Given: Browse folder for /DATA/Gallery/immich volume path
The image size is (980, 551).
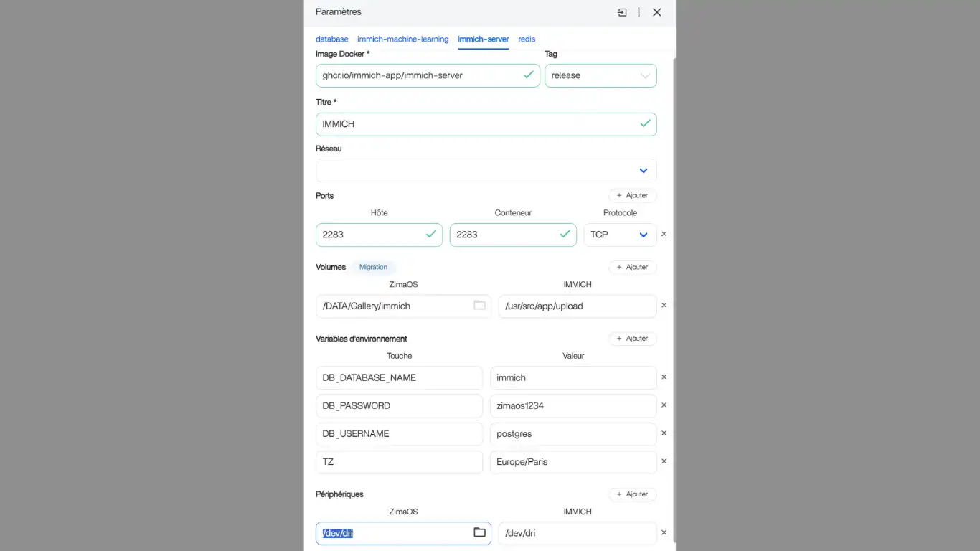Looking at the screenshot, I should click(x=479, y=306).
